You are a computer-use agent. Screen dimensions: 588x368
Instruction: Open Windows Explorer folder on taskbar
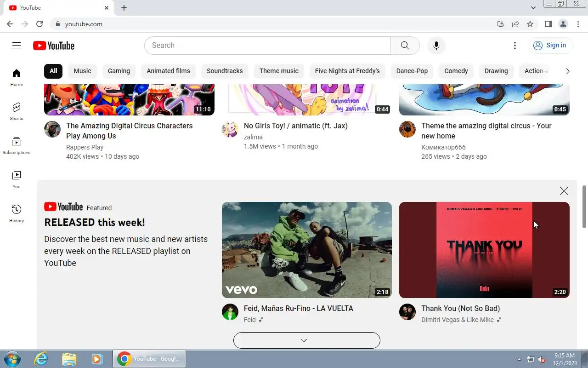click(69, 359)
